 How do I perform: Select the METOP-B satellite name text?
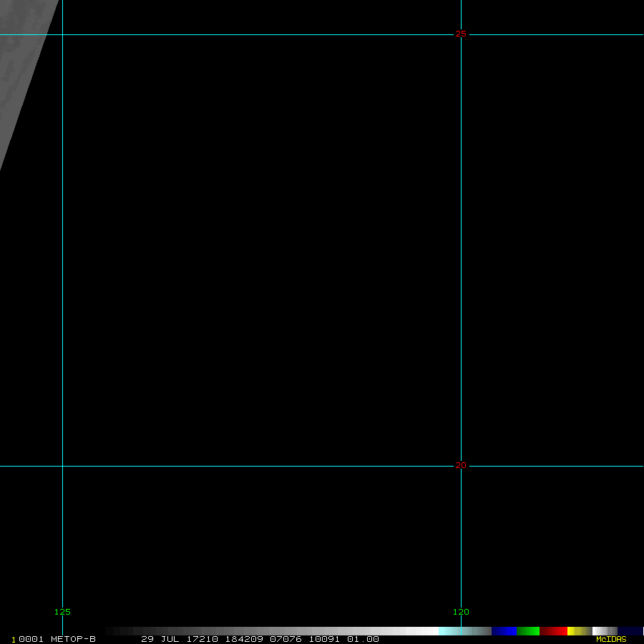73,639
